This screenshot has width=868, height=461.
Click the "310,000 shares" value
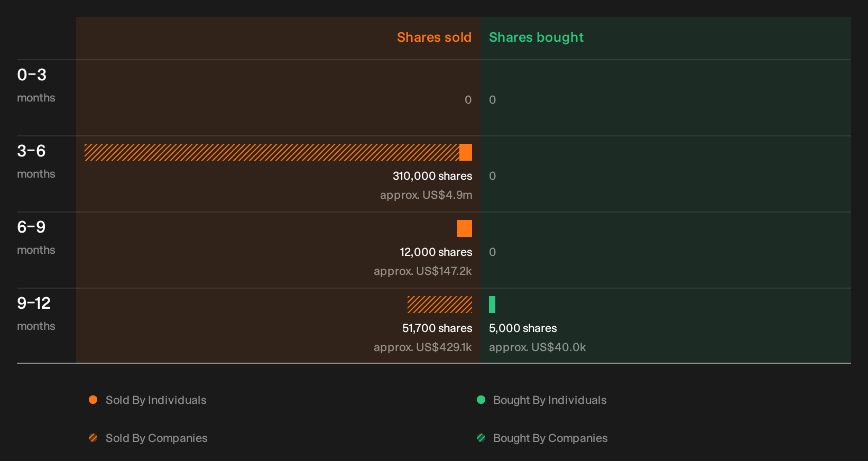pyautogui.click(x=432, y=176)
